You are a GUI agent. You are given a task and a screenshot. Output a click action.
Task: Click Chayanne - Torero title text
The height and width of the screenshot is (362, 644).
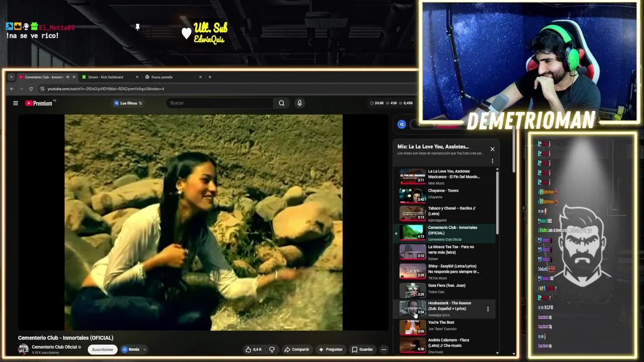(x=443, y=191)
